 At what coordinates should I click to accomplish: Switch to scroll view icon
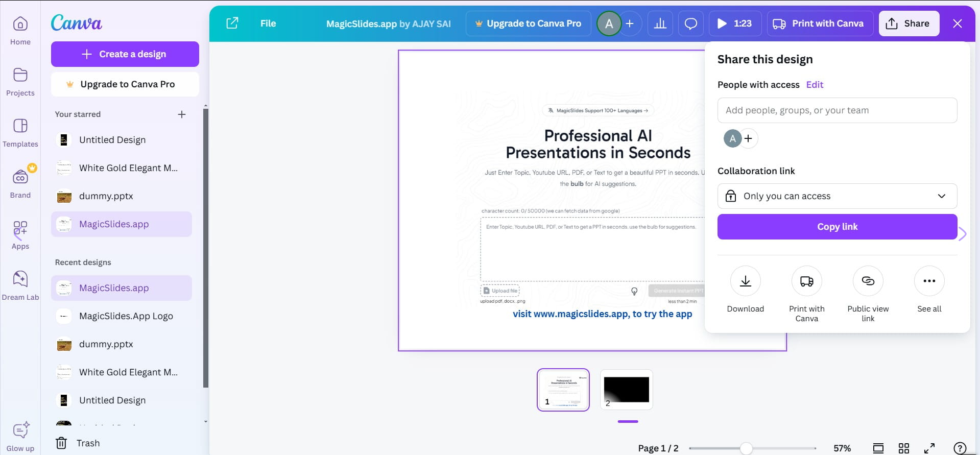pyautogui.click(x=878, y=448)
